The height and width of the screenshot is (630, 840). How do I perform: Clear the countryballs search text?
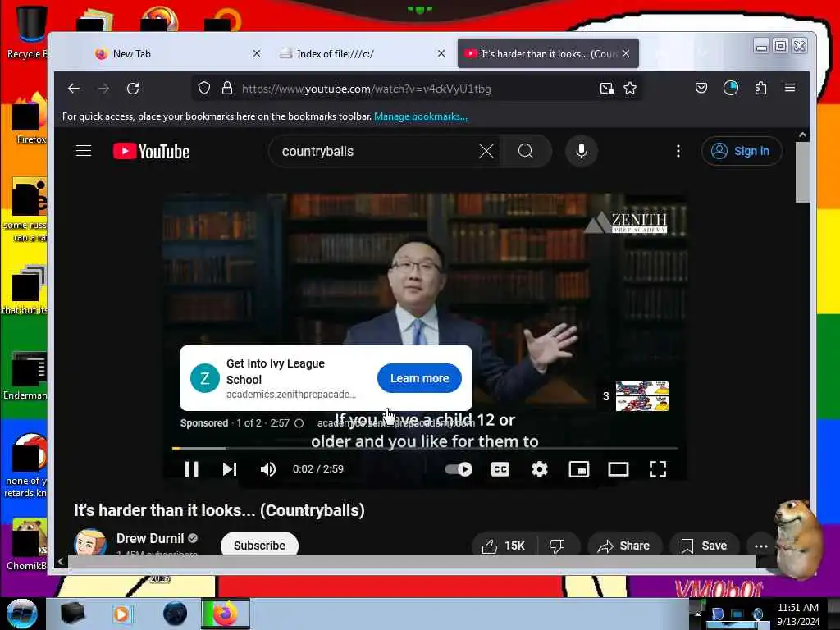486,151
